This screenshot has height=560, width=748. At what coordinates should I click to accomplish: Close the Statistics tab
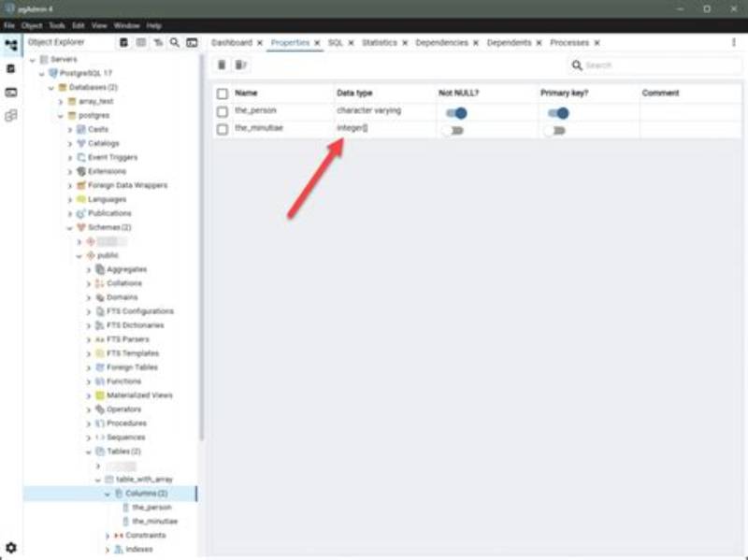coord(405,43)
